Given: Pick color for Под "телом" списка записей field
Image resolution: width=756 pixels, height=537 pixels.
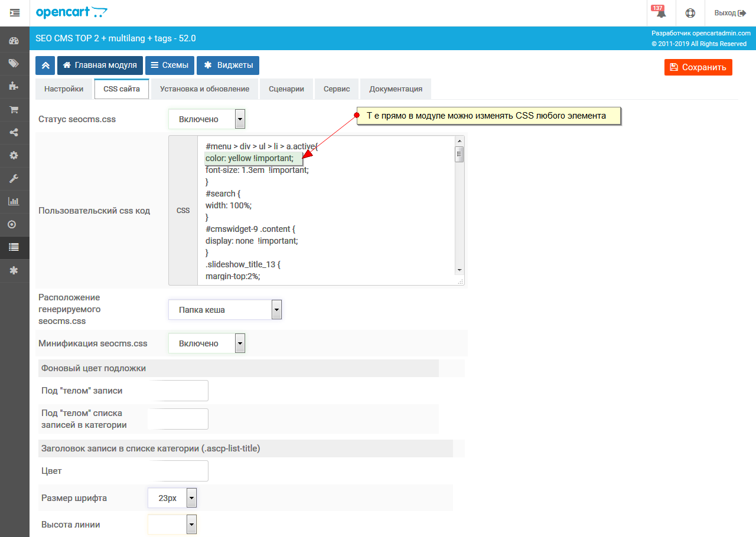Looking at the screenshot, I should 178,419.
